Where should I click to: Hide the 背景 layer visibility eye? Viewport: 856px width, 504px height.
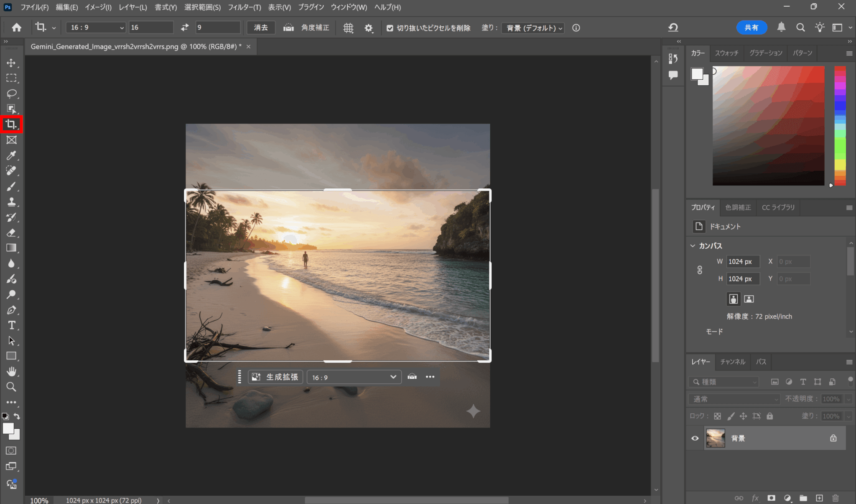695,438
